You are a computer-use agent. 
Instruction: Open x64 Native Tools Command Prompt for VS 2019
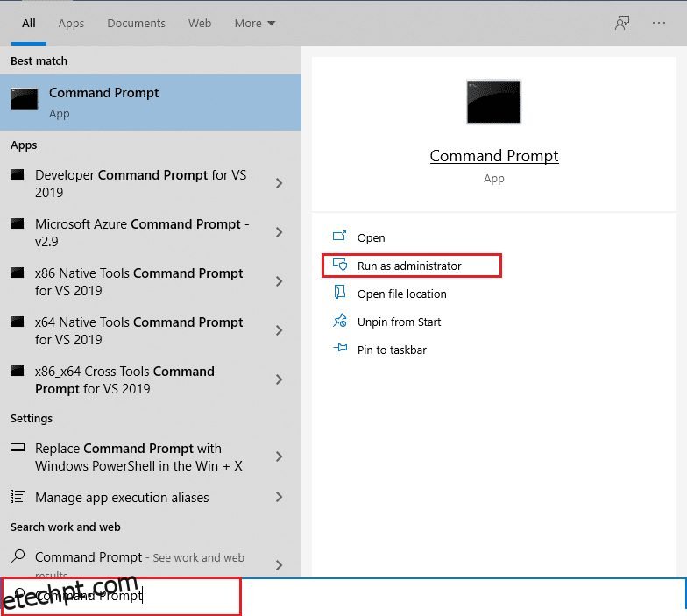tap(151, 331)
